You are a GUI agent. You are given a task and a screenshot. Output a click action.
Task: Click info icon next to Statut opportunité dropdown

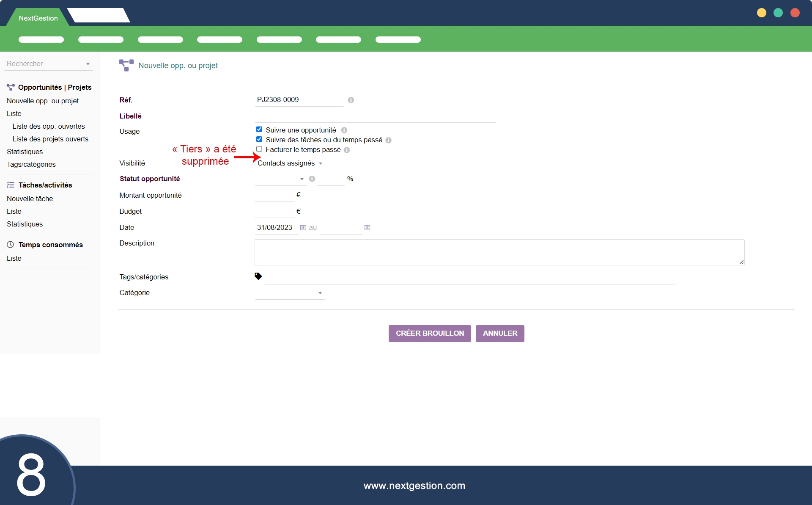pos(312,179)
